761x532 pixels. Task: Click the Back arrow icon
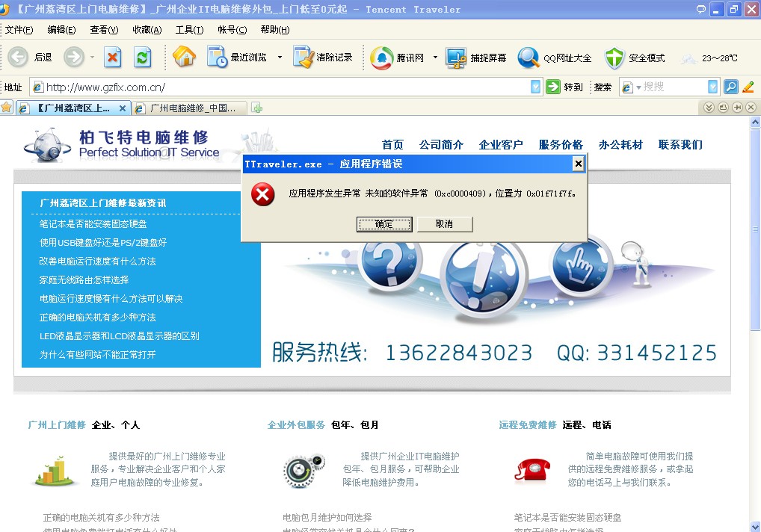pyautogui.click(x=18, y=58)
